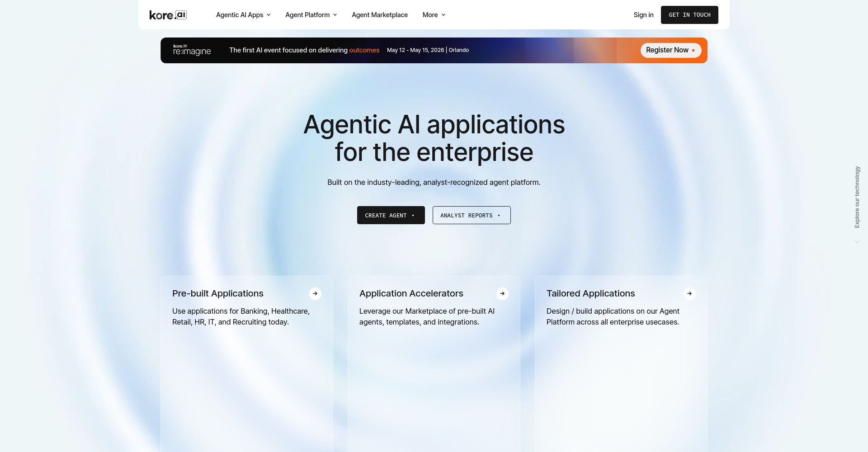Click Register Now in the event banner
The width and height of the screenshot is (868, 452).
pyautogui.click(x=670, y=50)
